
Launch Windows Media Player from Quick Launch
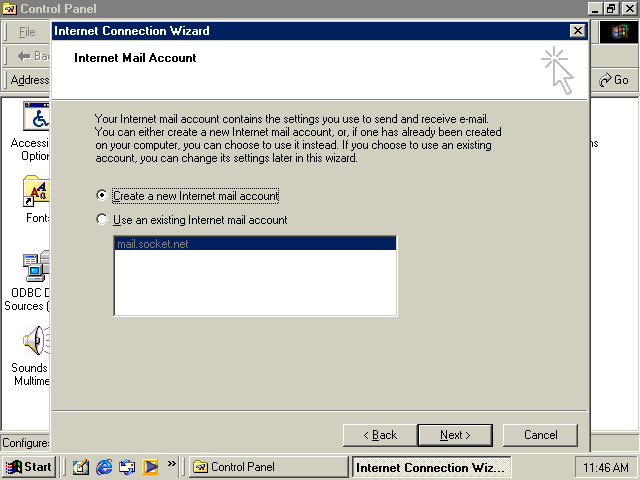pyautogui.click(x=150, y=467)
